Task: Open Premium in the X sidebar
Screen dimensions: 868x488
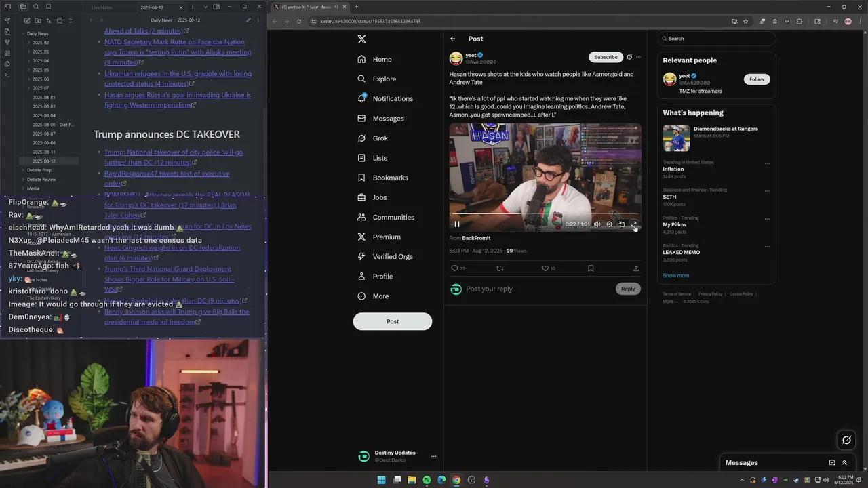Action: (378, 237)
